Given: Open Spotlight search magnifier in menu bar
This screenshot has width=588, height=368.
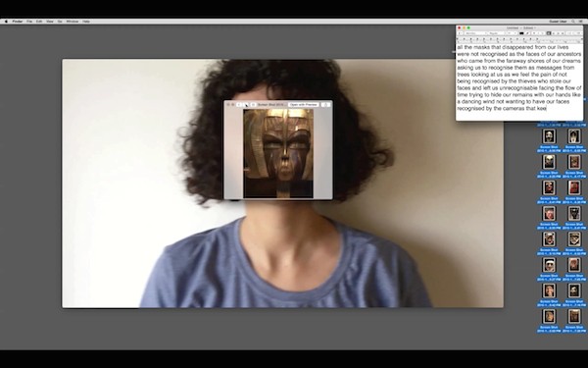Looking at the screenshot, I should point(573,22).
